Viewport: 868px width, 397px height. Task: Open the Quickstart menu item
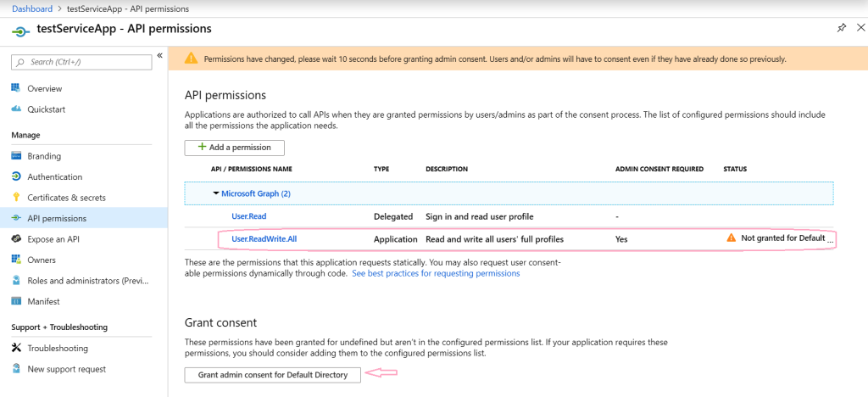tap(47, 109)
